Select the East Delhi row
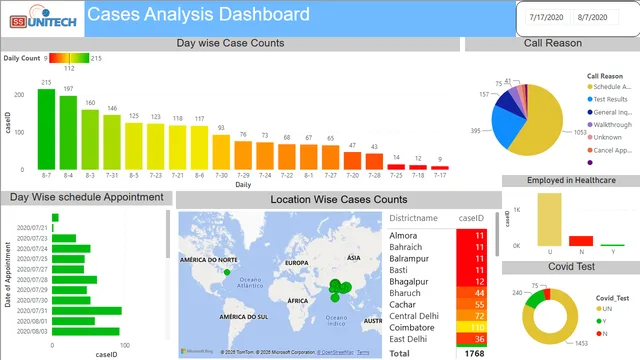The image size is (640, 360). point(437,339)
